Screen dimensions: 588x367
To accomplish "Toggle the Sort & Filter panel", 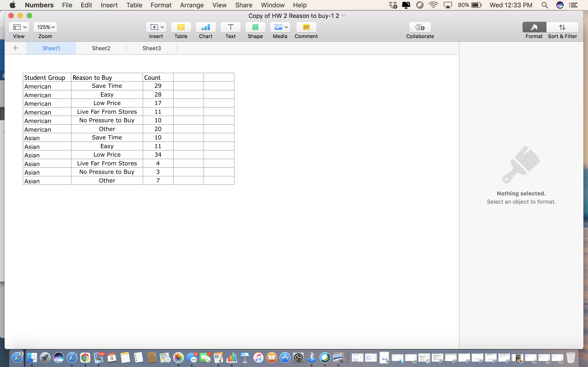I will pyautogui.click(x=562, y=27).
